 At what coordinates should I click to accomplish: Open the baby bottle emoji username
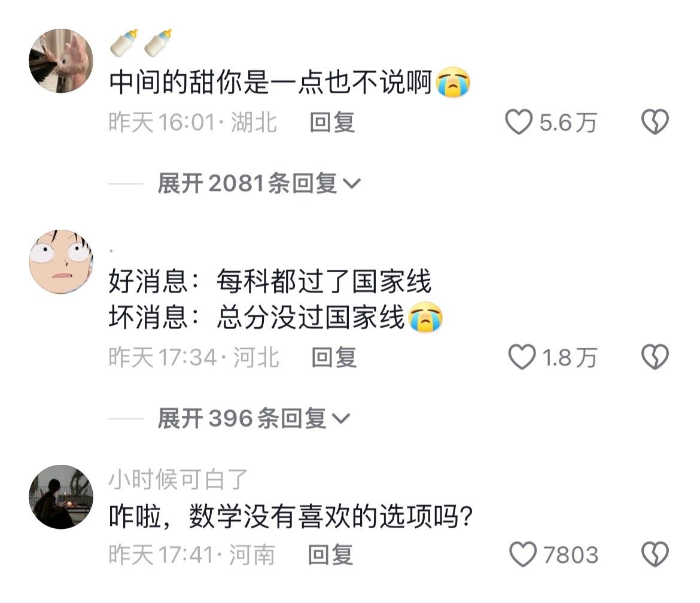click(141, 43)
